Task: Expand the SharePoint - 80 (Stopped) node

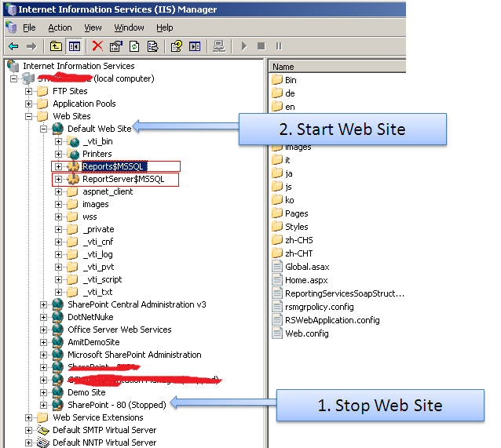Action: coord(43,405)
